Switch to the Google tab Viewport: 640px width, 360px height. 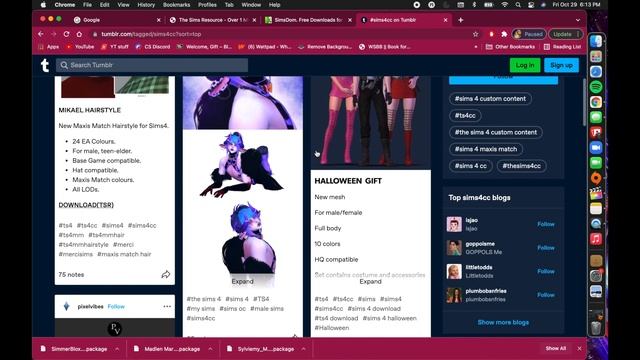pyautogui.click(x=116, y=20)
